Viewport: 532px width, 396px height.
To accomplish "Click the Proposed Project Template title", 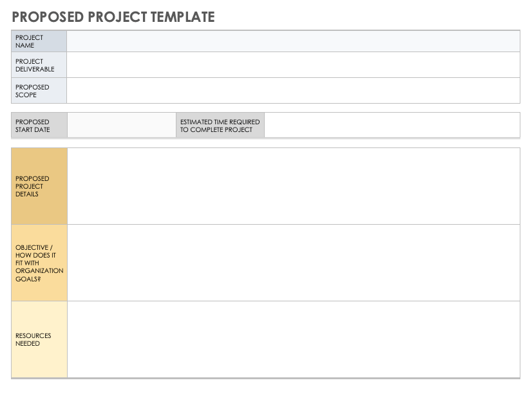I will pyautogui.click(x=113, y=17).
